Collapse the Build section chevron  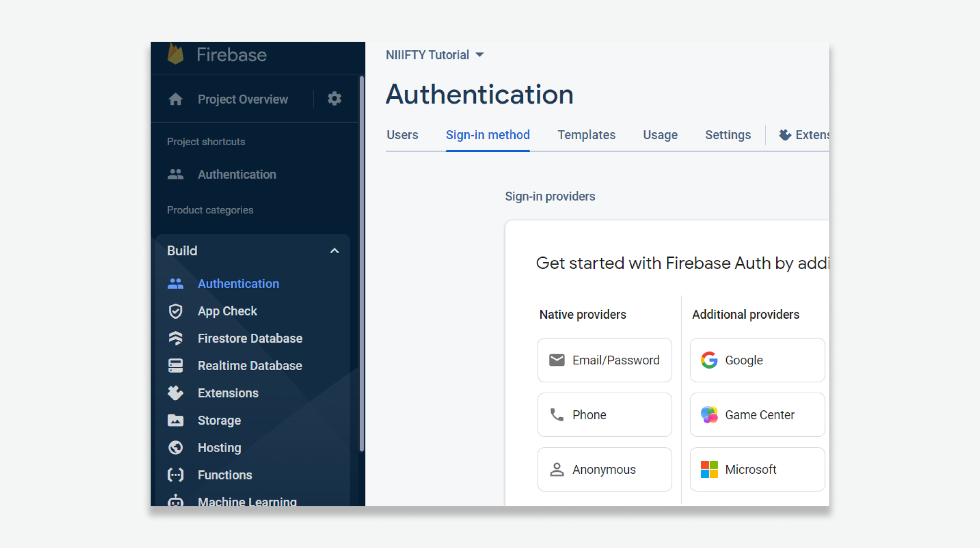coord(334,251)
